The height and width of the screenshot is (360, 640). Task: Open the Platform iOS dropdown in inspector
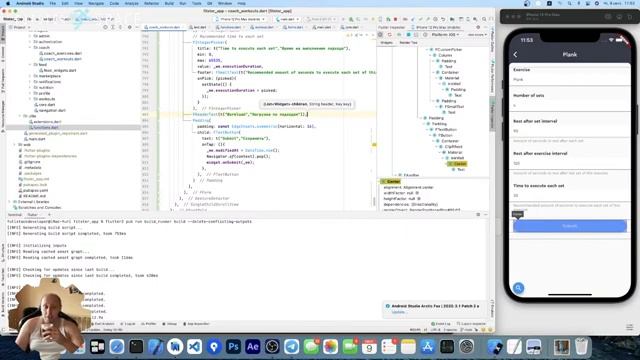[445, 35]
